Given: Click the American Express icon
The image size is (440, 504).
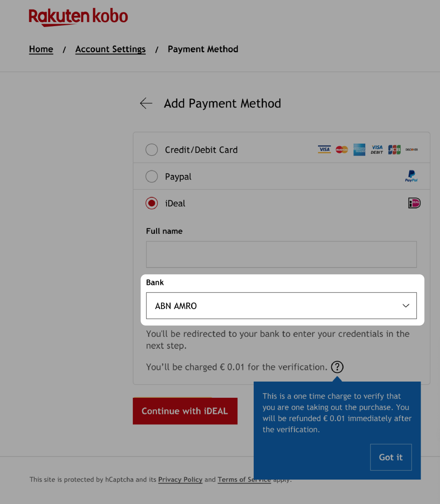Looking at the screenshot, I should point(359,149).
